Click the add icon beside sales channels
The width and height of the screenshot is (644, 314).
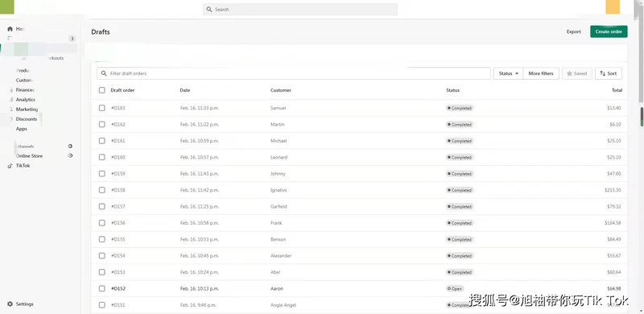[70, 146]
